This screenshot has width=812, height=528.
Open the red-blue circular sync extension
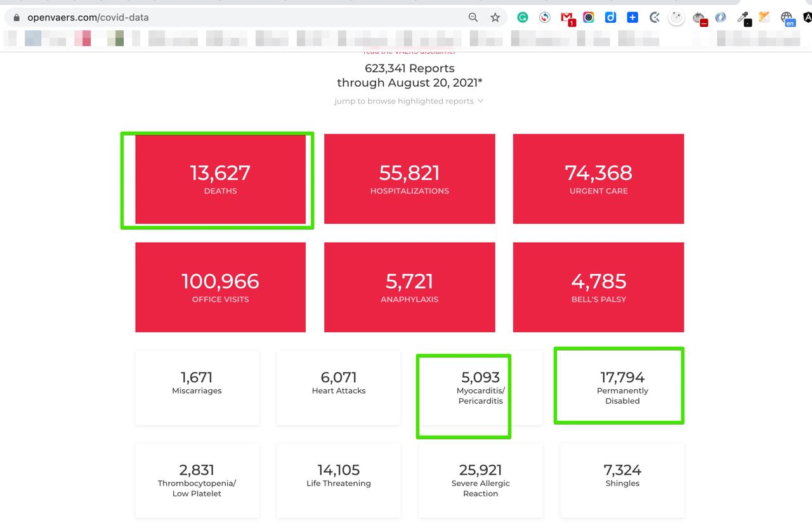(x=544, y=18)
